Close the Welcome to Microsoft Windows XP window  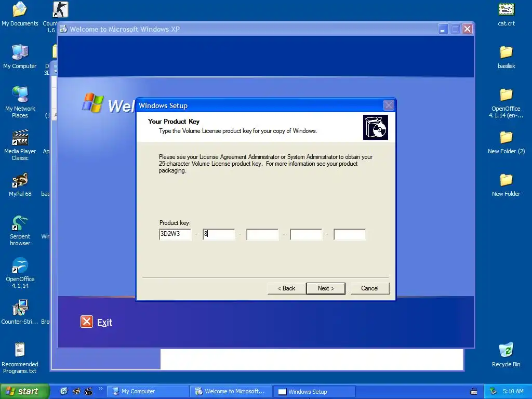(467, 29)
